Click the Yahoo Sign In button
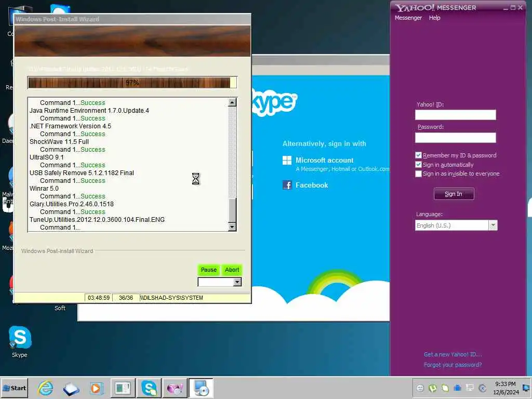The height and width of the screenshot is (399, 532). [454, 194]
